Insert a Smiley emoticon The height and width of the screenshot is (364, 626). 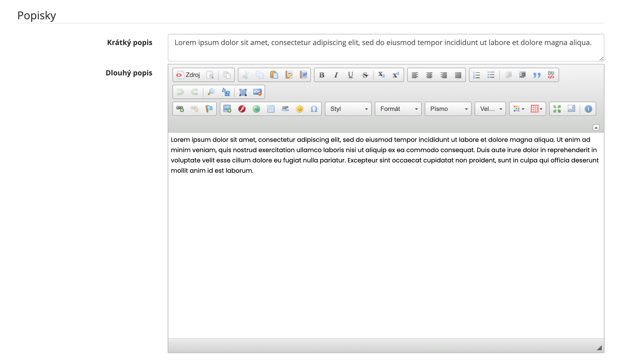[300, 109]
